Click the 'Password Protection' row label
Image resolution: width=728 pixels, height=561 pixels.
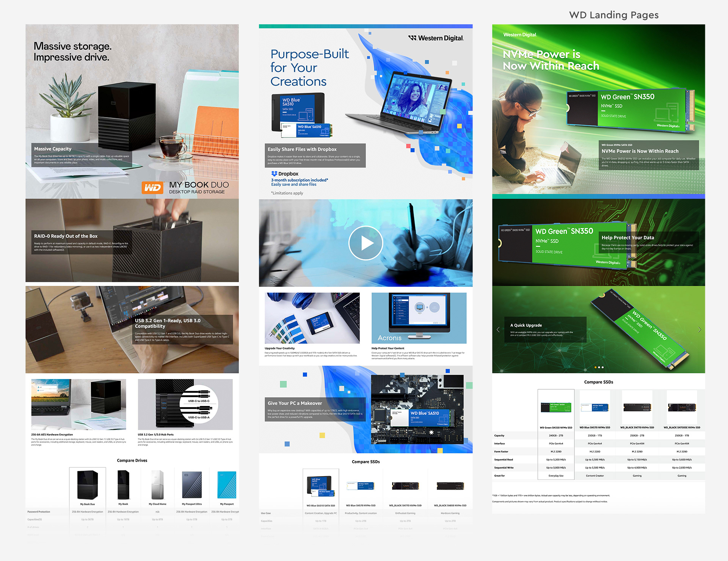pos(39,512)
